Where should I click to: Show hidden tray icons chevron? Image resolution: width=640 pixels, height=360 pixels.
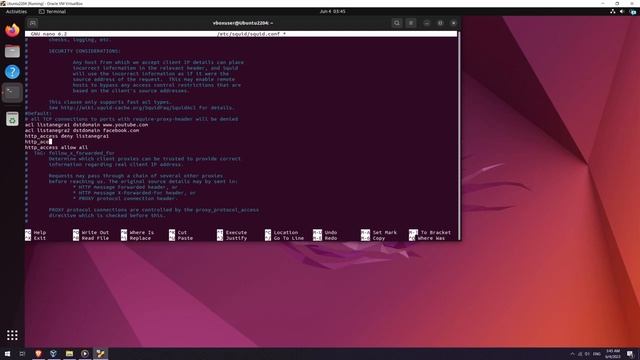click(x=572, y=354)
